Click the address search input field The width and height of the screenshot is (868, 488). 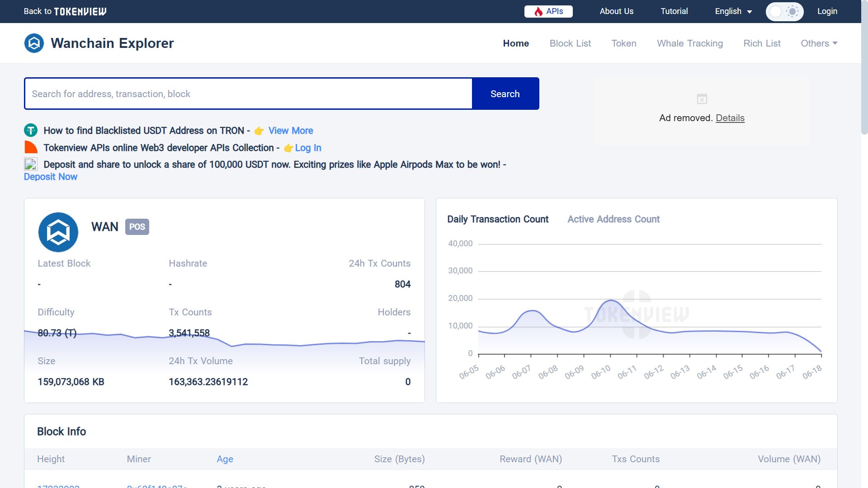248,94
